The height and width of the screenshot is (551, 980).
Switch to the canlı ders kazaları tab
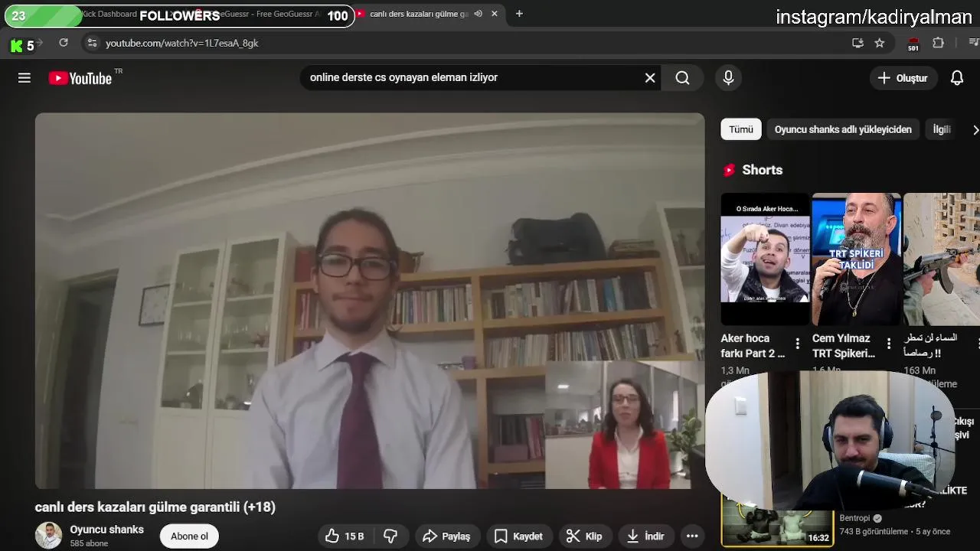(419, 14)
